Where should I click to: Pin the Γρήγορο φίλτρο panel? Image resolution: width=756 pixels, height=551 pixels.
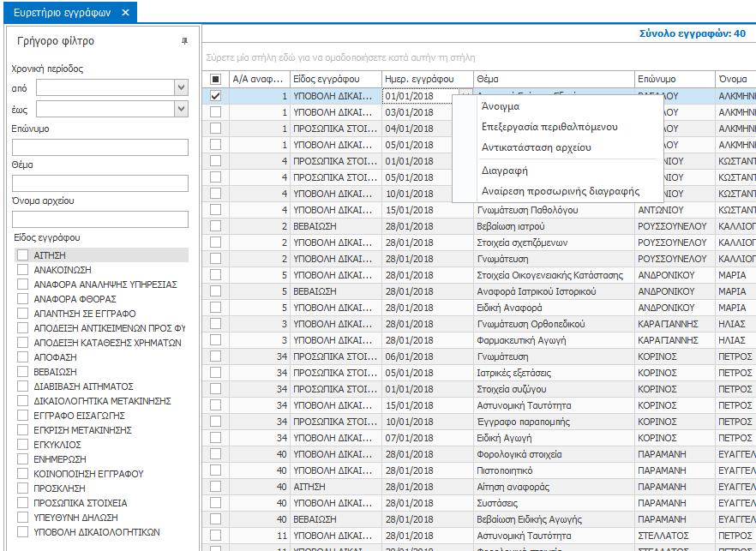tap(184, 41)
